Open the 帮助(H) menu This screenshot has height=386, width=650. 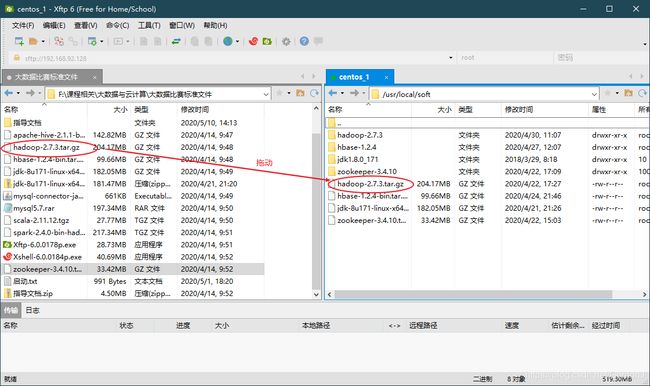coord(215,25)
